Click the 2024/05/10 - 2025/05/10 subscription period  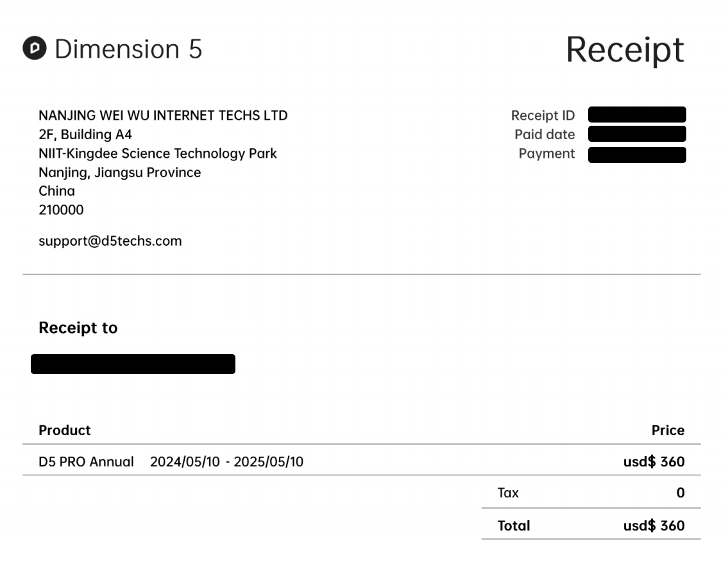[226, 462]
